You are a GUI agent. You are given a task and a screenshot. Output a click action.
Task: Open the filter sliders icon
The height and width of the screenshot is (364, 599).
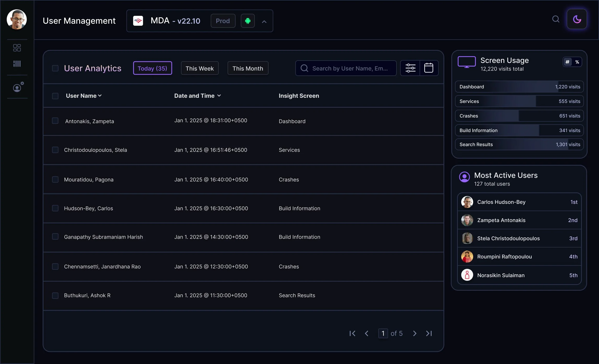click(x=410, y=68)
